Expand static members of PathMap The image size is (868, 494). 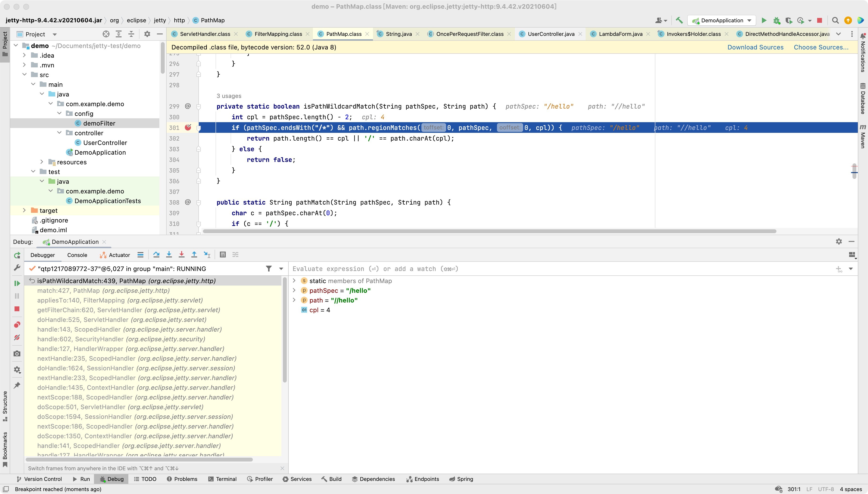pos(294,281)
